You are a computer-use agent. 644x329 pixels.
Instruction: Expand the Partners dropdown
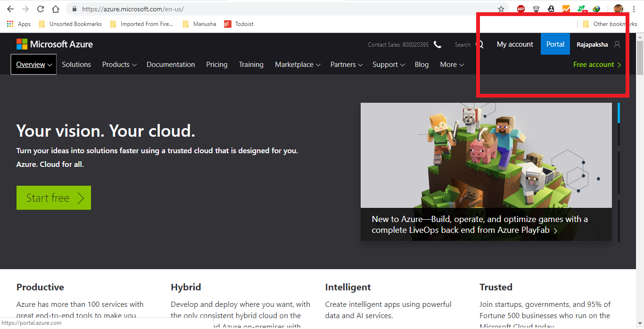coord(347,65)
